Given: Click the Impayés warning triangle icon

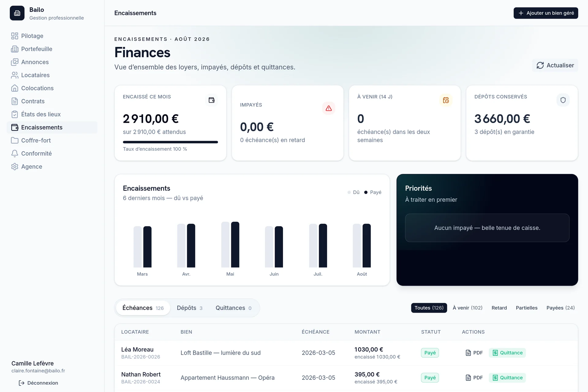Looking at the screenshot, I should pos(329,108).
